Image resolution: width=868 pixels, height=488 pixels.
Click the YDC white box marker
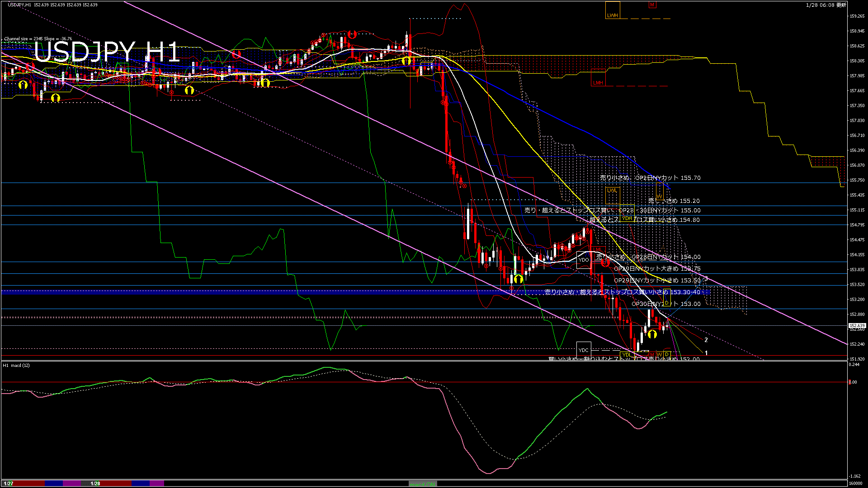click(584, 350)
